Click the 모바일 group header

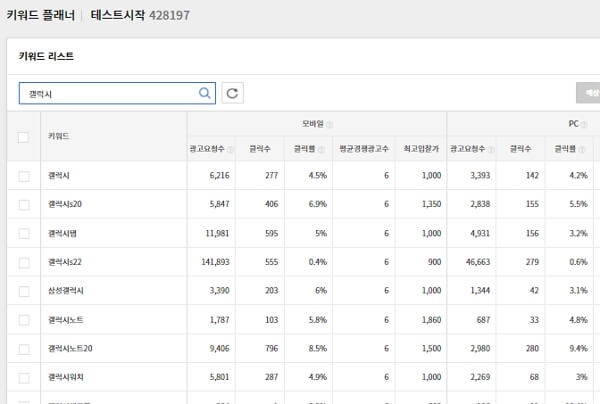313,124
